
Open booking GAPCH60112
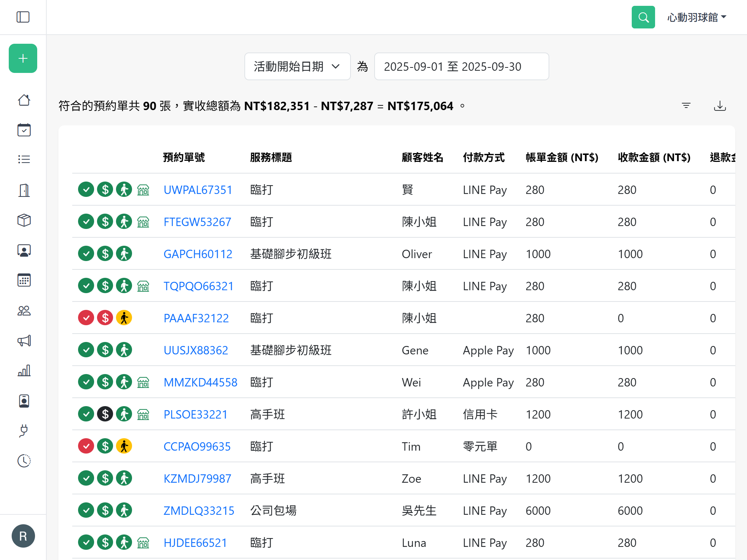[198, 254]
